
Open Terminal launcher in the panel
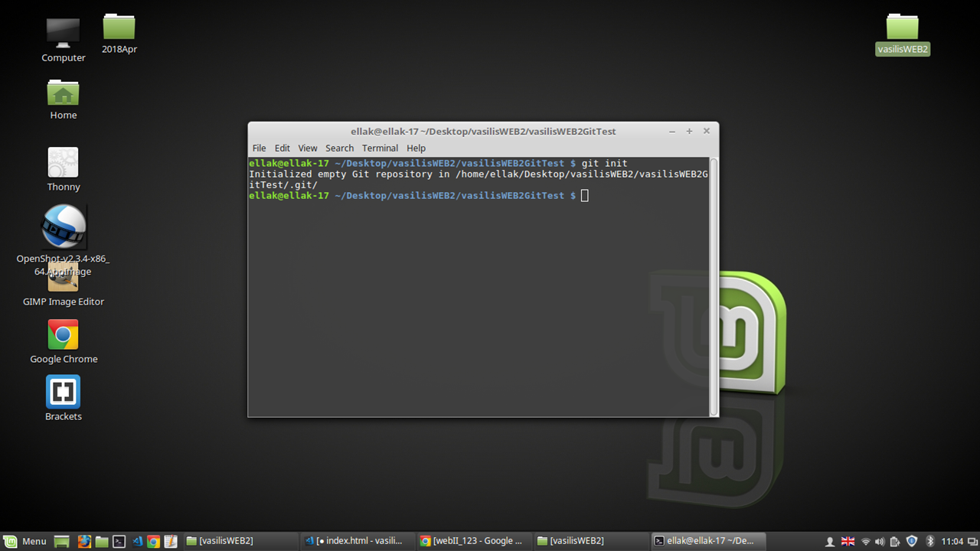pyautogui.click(x=119, y=541)
